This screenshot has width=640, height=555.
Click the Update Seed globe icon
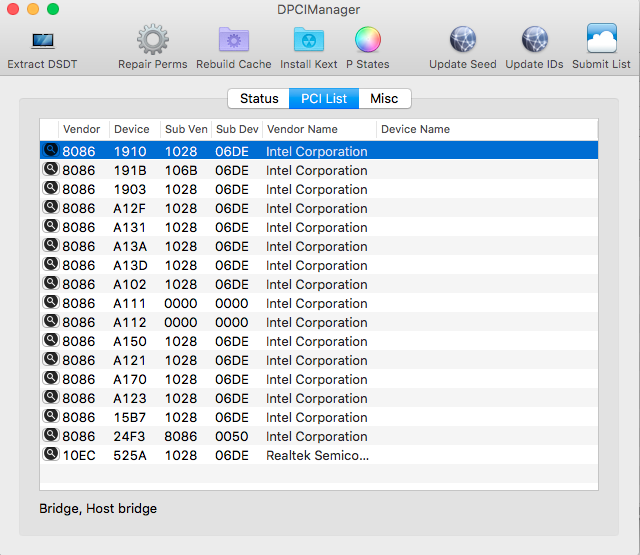coord(462,41)
